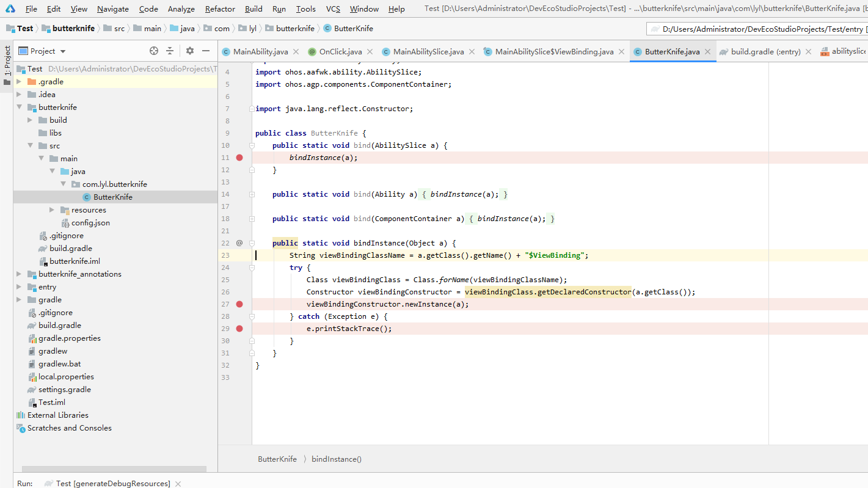Open the Refactor menu
The width and height of the screenshot is (868, 488).
coord(220,9)
